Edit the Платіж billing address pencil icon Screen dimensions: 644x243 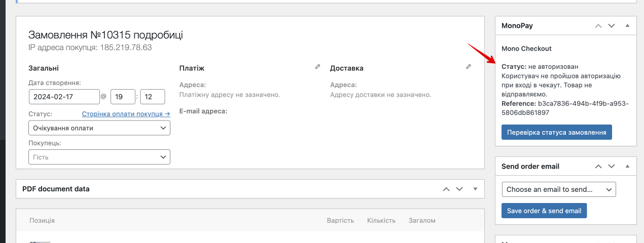(317, 67)
